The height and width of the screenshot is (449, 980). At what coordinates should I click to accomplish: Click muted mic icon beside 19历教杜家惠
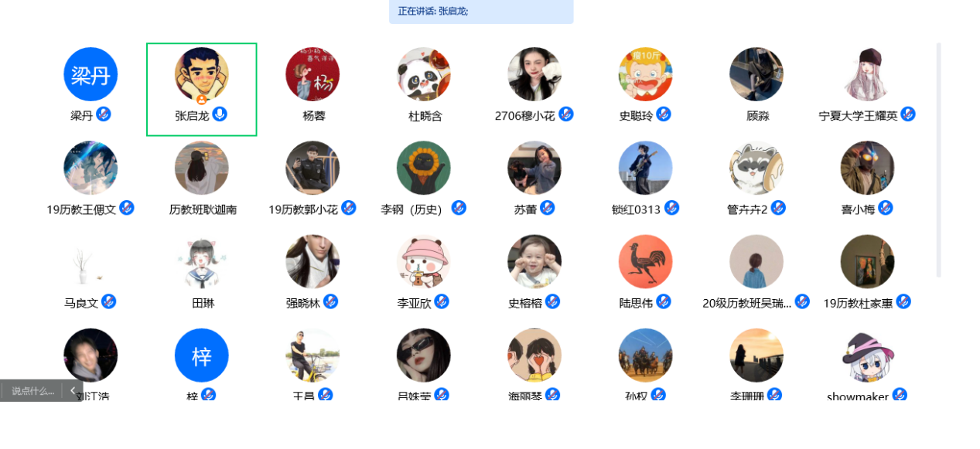[x=903, y=301]
